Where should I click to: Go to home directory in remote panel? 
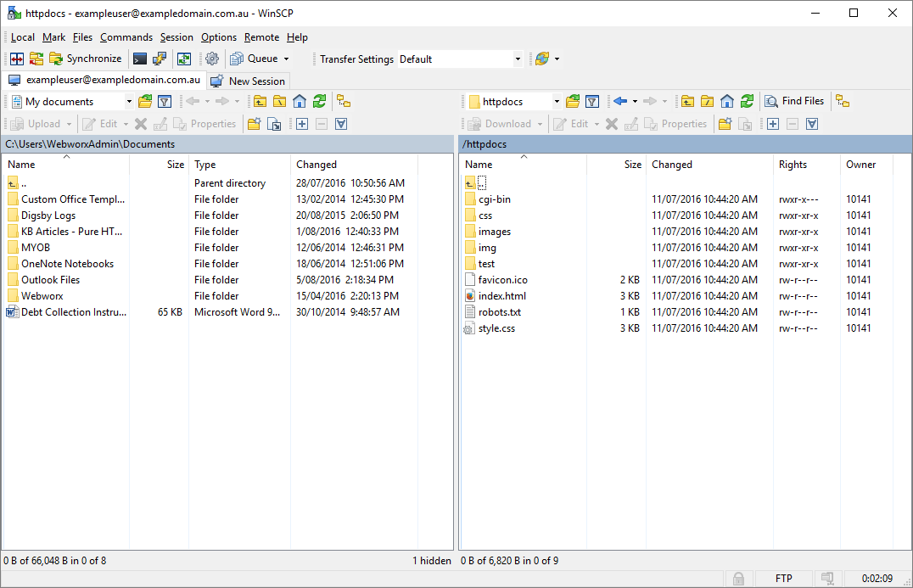coord(727,100)
